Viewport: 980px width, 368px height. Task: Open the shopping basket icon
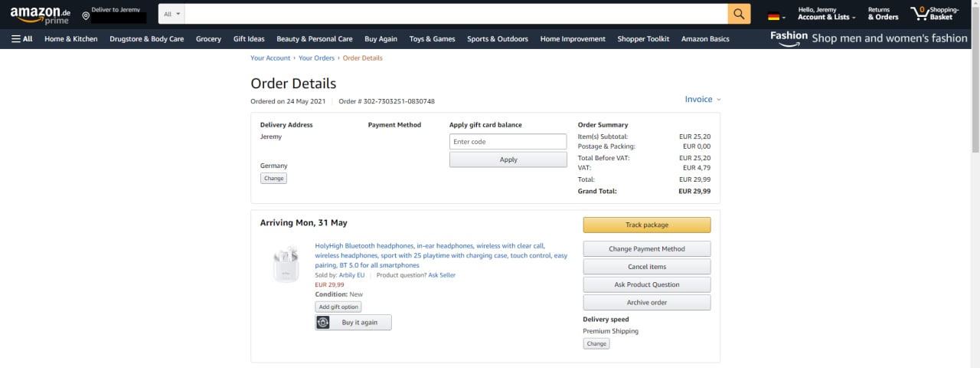(x=920, y=14)
